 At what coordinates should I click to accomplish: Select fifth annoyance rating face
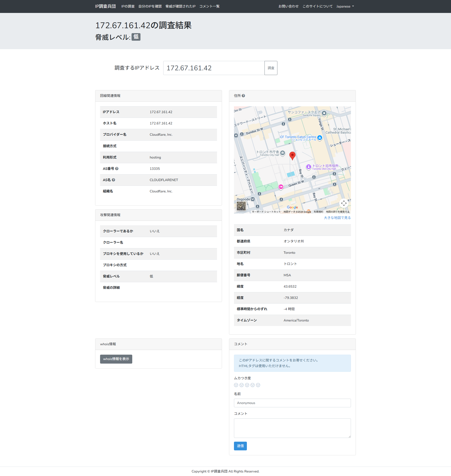coord(258,385)
